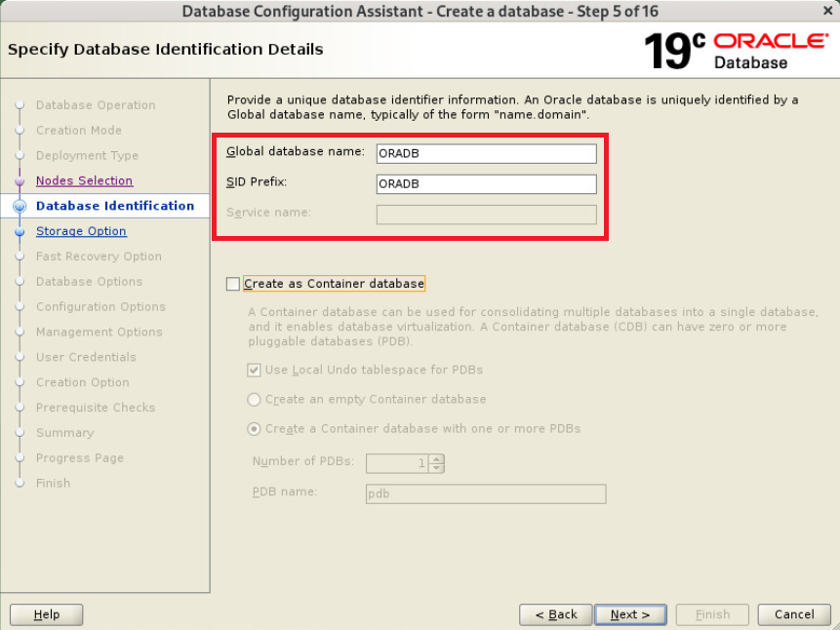Increase the Number of PDBs spinner
This screenshot has width=840, height=630.
pos(437,458)
